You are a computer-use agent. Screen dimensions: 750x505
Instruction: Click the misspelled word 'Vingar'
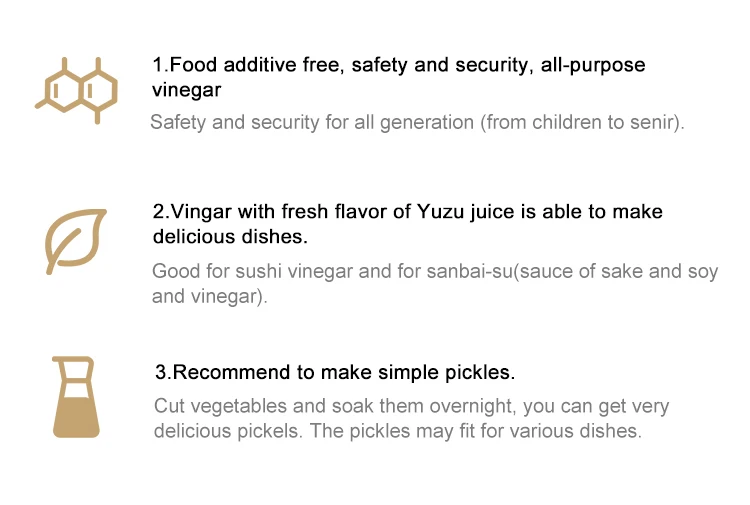coord(203,212)
